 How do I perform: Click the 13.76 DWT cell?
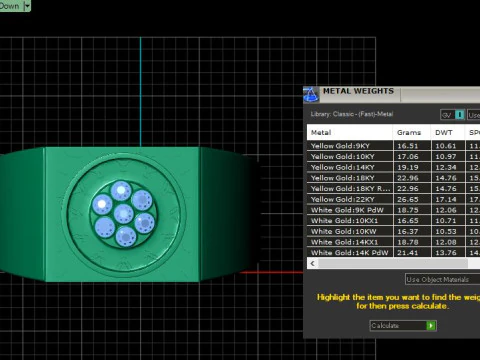point(448,252)
